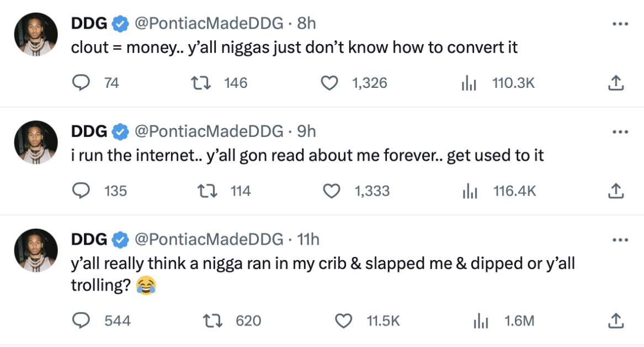This screenshot has height=347, width=644.
Task: Share the 'slapped me & dipped' tweet
Action: 616,320
